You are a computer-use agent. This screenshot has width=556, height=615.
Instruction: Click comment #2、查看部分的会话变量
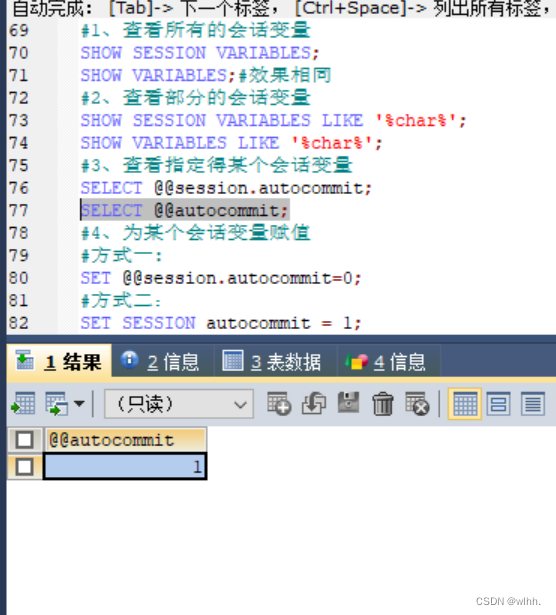point(196,98)
